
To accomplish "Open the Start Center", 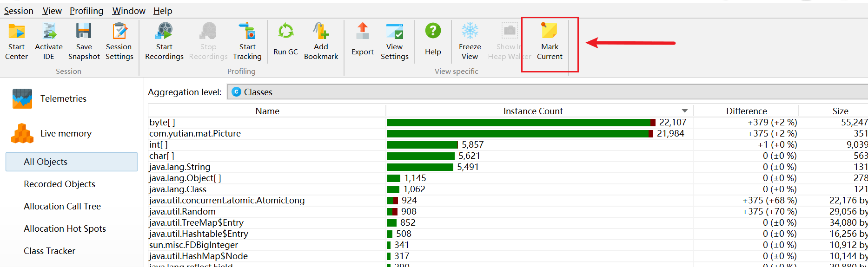I will tap(17, 42).
